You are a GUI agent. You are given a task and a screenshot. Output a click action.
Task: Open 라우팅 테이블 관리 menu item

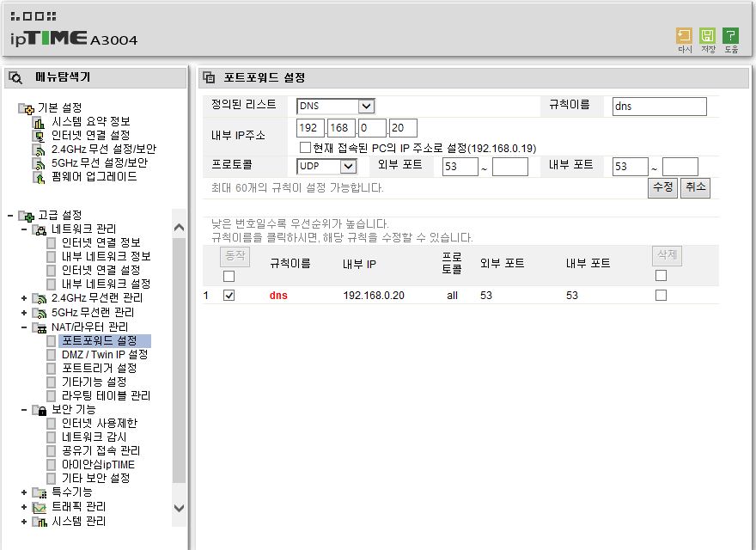tap(106, 396)
